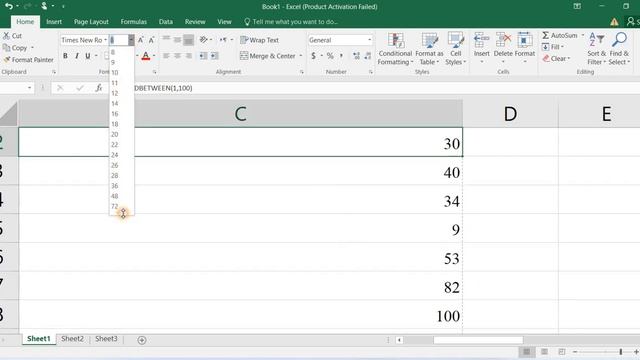Switch to Sheet3 tab
Screen dimensions: 640x360
point(106,339)
